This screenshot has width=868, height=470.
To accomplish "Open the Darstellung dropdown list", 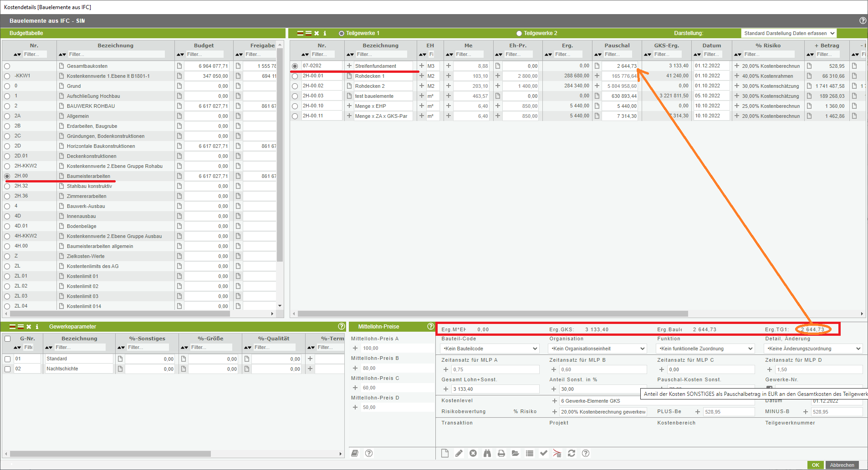I will tap(789, 33).
